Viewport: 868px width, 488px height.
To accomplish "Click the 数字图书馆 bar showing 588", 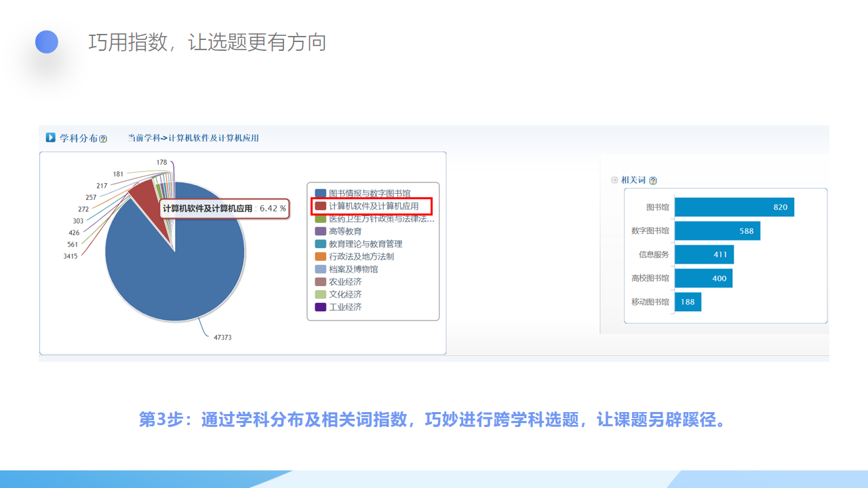I will point(717,231).
